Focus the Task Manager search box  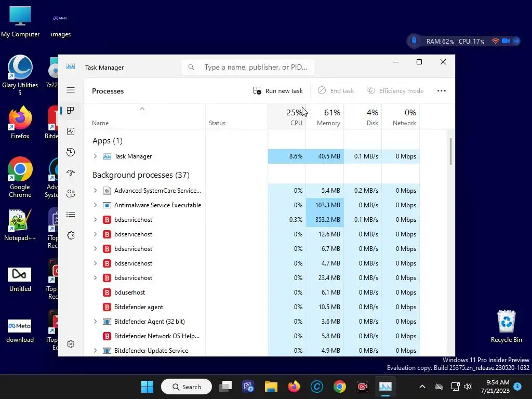pyautogui.click(x=248, y=67)
